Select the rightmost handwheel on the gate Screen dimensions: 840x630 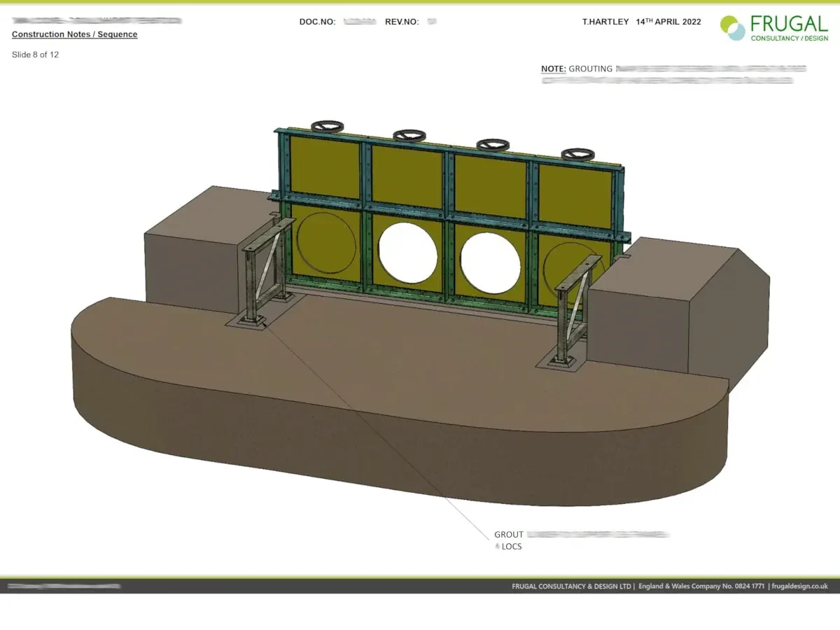click(x=577, y=153)
